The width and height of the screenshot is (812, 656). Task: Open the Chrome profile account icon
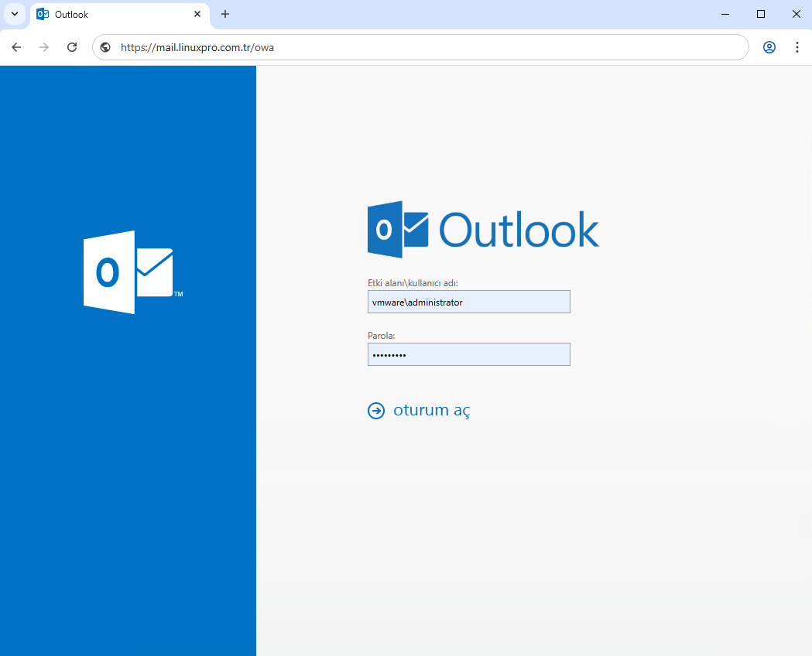[x=769, y=47]
